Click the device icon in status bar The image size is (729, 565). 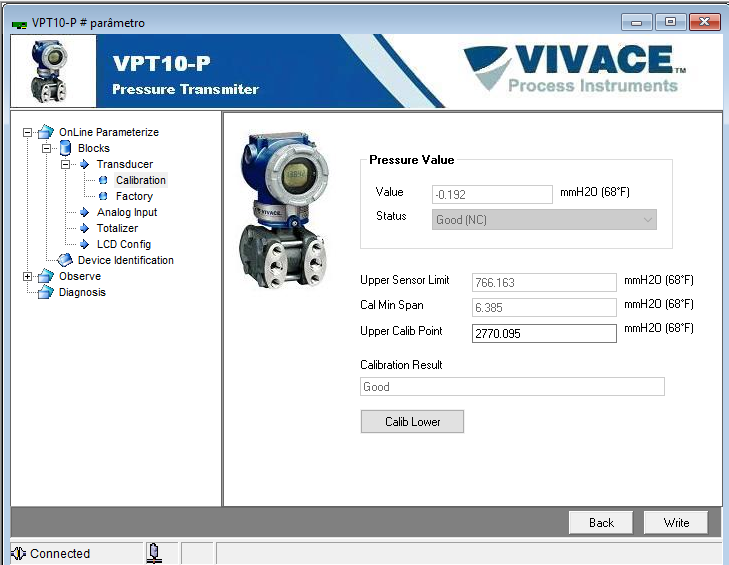154,553
